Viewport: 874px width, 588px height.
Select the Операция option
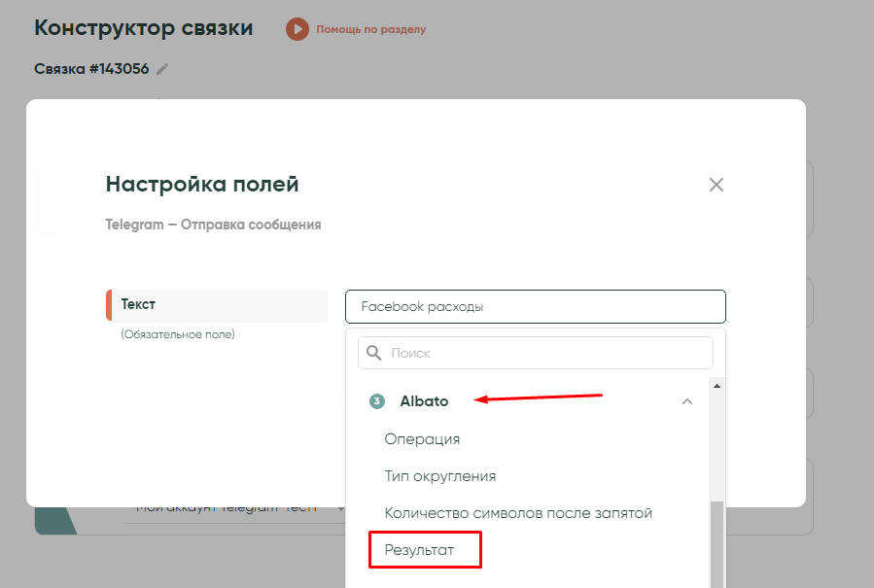pos(422,438)
